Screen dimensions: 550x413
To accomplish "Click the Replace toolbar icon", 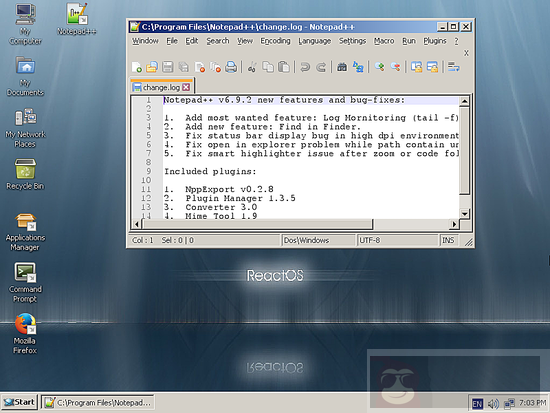I will [x=358, y=67].
